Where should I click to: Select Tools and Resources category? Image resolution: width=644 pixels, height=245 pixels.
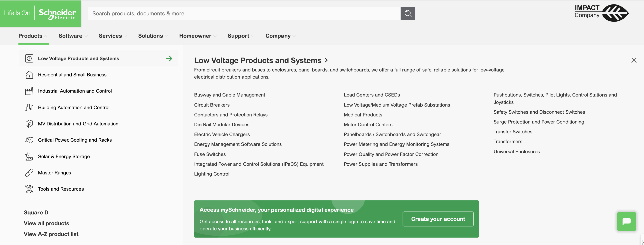(x=98, y=189)
